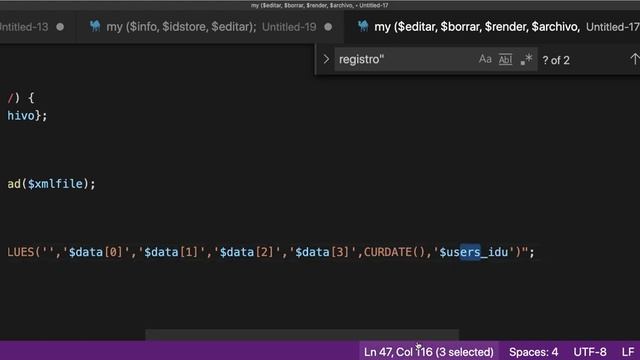
Task: Click the "? of 2" match count
Action: point(556,60)
